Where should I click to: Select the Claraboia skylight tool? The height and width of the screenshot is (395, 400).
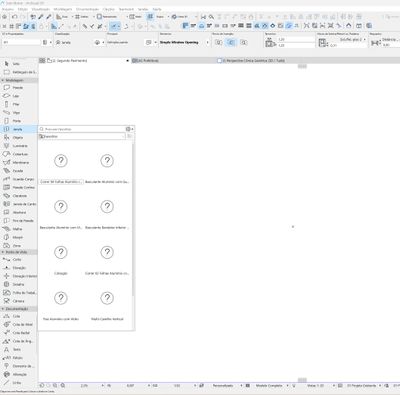pyautogui.click(x=18, y=196)
